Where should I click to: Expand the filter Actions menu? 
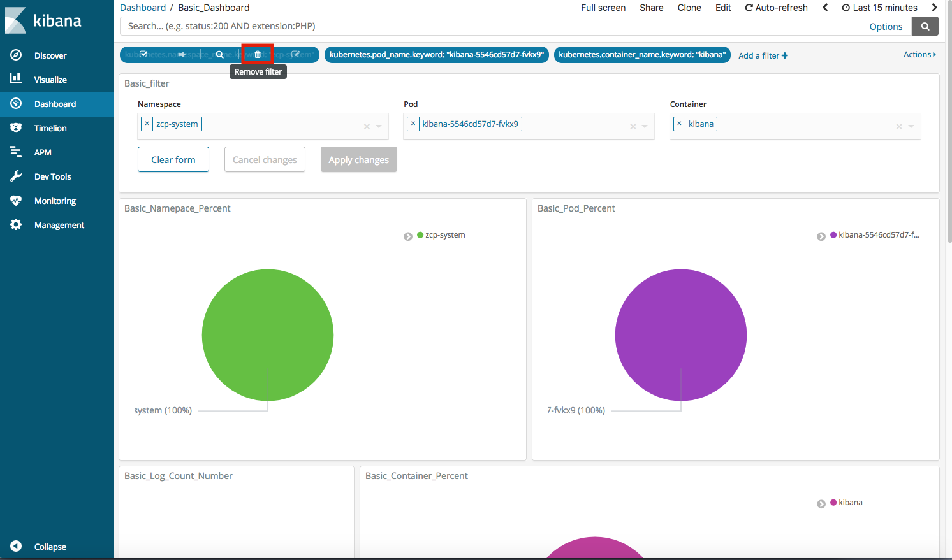coord(919,55)
